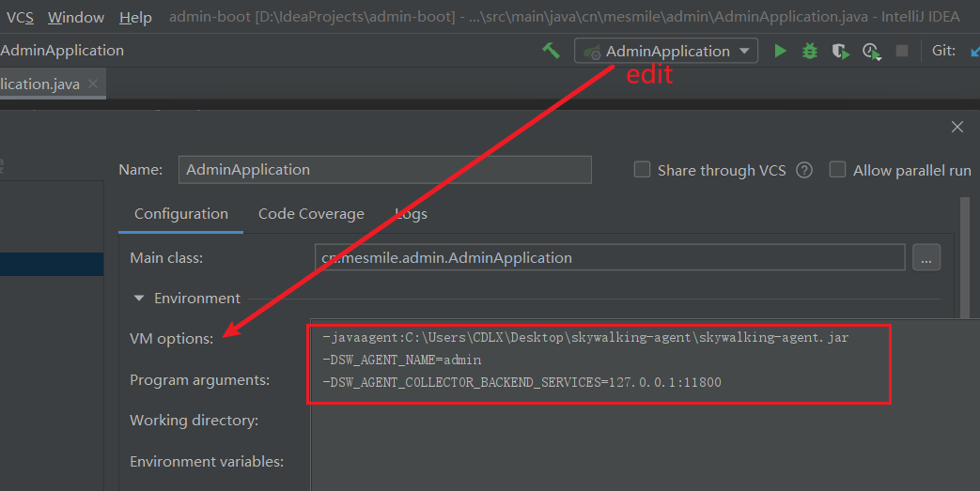Viewport: 980px width, 491px height.
Task: Switch to the Code Coverage tab
Action: pyautogui.click(x=311, y=214)
